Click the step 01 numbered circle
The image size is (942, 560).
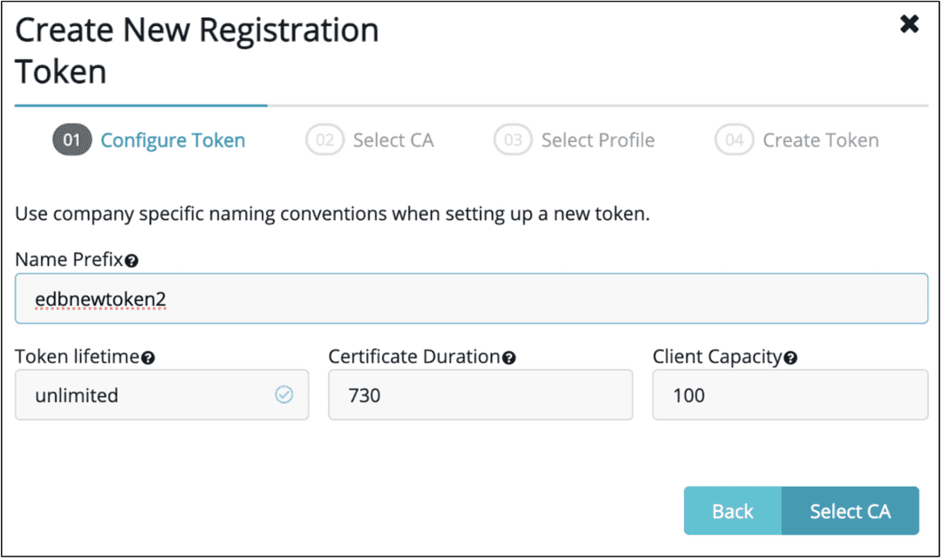(x=72, y=140)
